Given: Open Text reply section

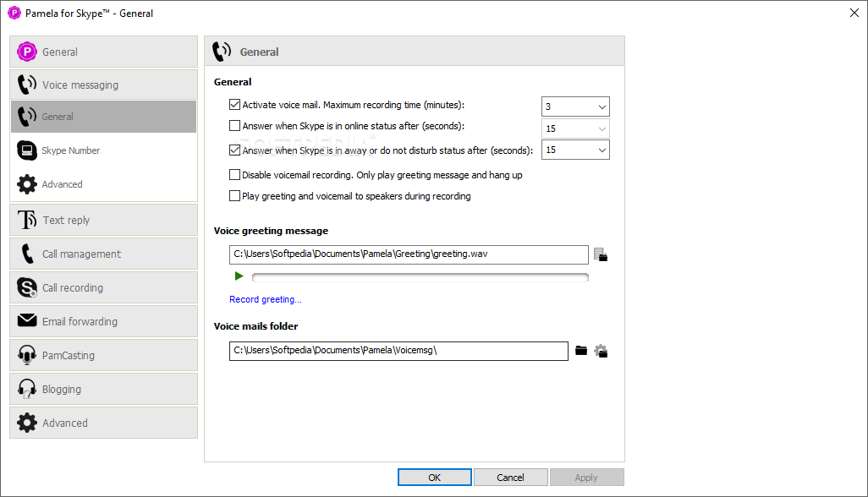Looking at the screenshot, I should [103, 220].
